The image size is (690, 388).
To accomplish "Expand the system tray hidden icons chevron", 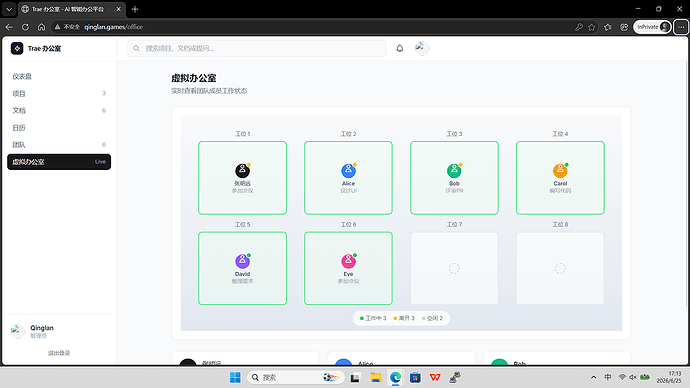I will pos(593,377).
